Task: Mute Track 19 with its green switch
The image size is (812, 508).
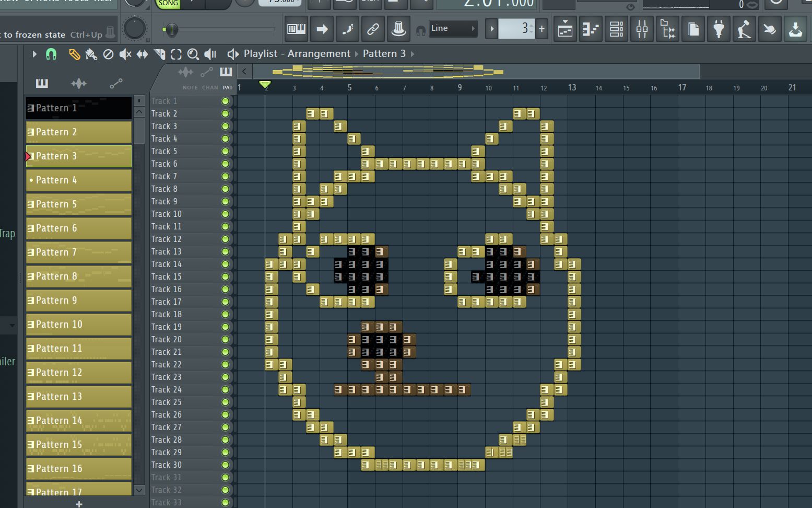Action: click(225, 327)
